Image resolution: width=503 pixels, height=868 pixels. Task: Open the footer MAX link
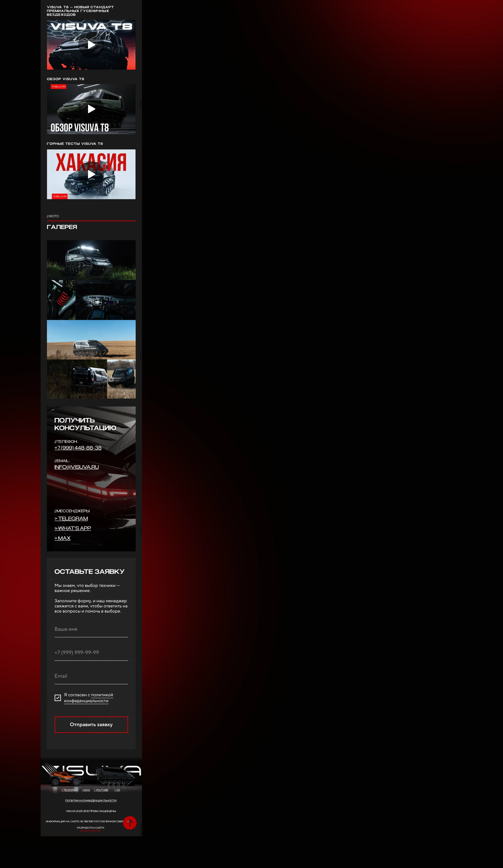point(86,790)
